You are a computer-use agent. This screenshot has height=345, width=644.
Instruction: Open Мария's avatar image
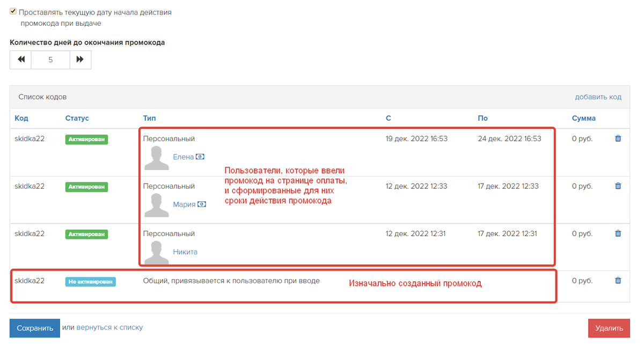pyautogui.click(x=156, y=205)
